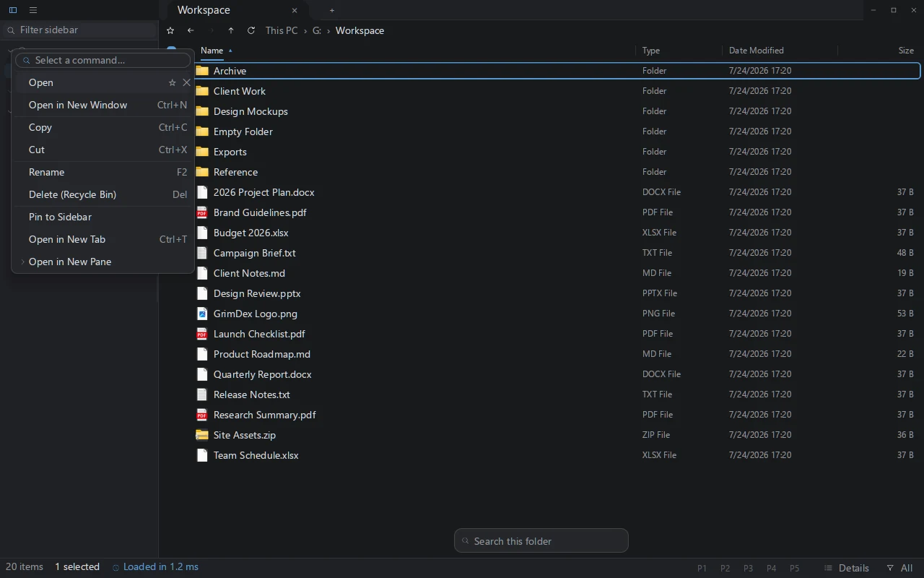
Task: Switch to pane preset P5
Action: click(795, 568)
